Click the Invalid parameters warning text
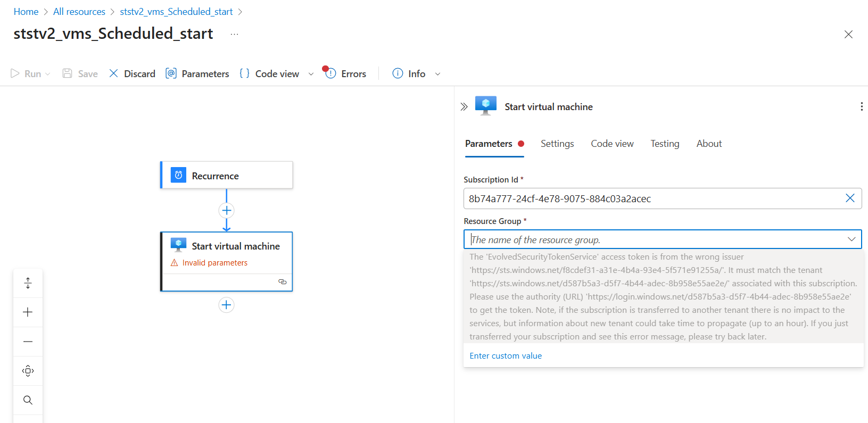The width and height of the screenshot is (868, 423). [215, 263]
